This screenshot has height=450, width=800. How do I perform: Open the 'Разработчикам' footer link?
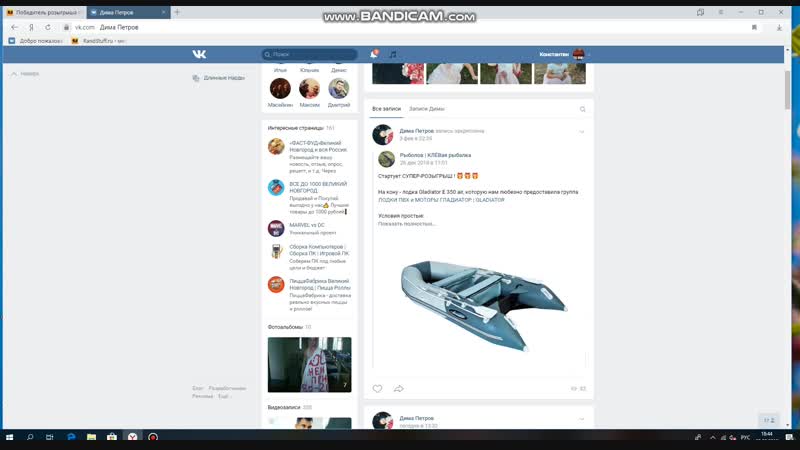227,388
